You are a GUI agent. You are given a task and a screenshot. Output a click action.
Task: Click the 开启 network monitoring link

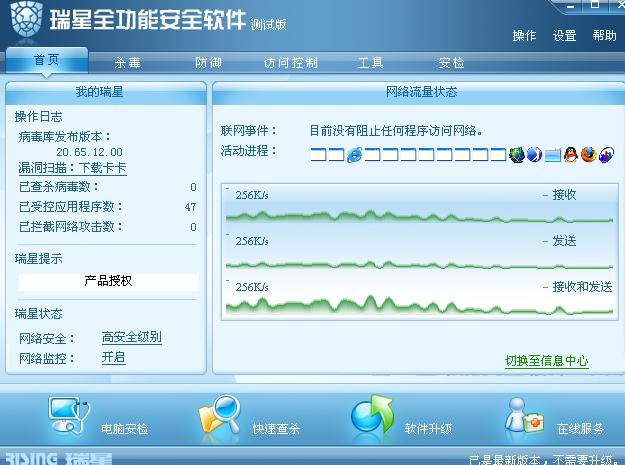pos(113,357)
